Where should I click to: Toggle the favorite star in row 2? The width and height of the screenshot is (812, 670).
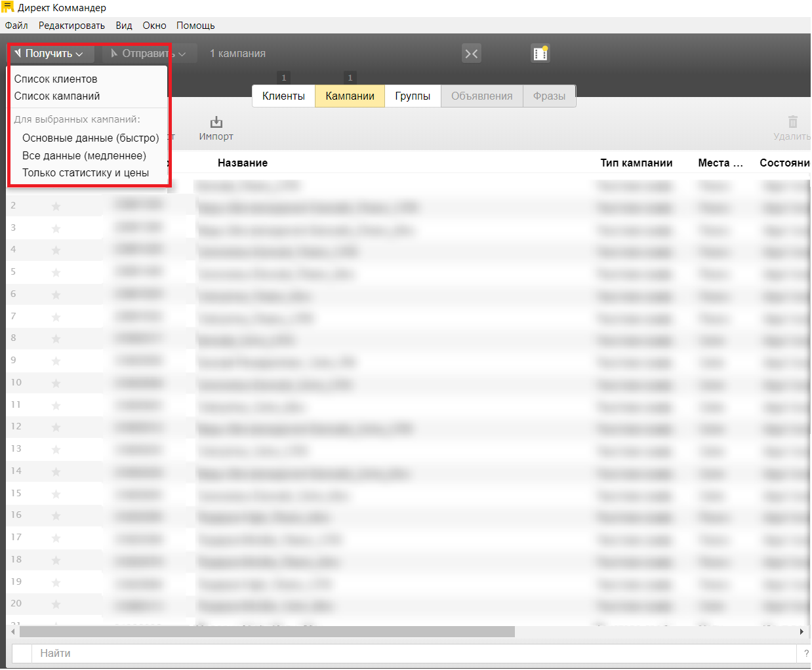[56, 207]
